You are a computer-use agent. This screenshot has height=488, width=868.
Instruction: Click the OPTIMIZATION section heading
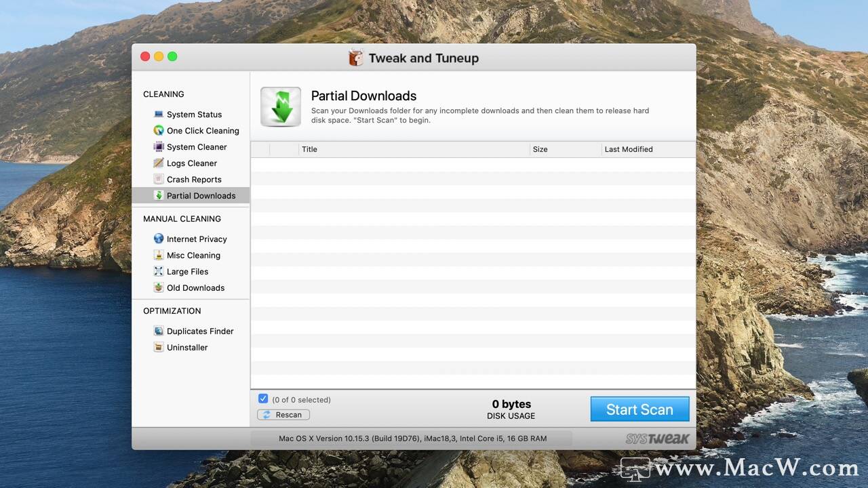[172, 311]
